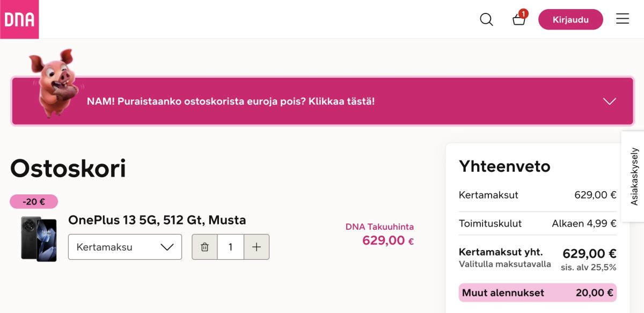Open the Kertamaksu payment method dropdown

(x=125, y=246)
